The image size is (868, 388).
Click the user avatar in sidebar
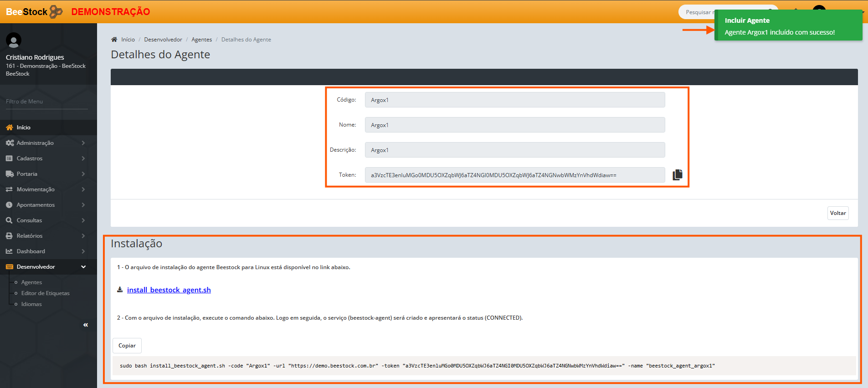coord(14,41)
